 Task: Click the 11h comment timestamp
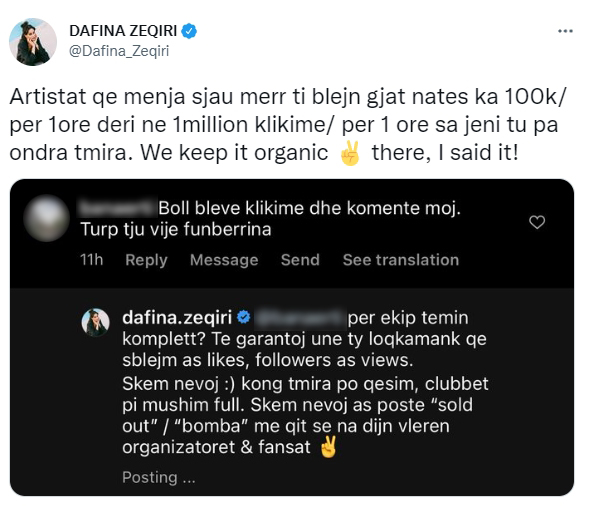pyautogui.click(x=92, y=260)
